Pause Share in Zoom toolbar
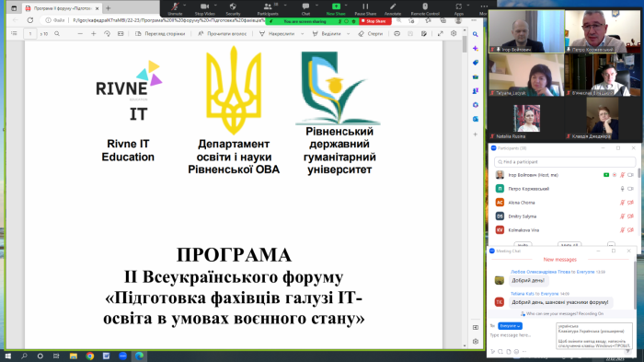The height and width of the screenshot is (362, 644). pyautogui.click(x=365, y=8)
